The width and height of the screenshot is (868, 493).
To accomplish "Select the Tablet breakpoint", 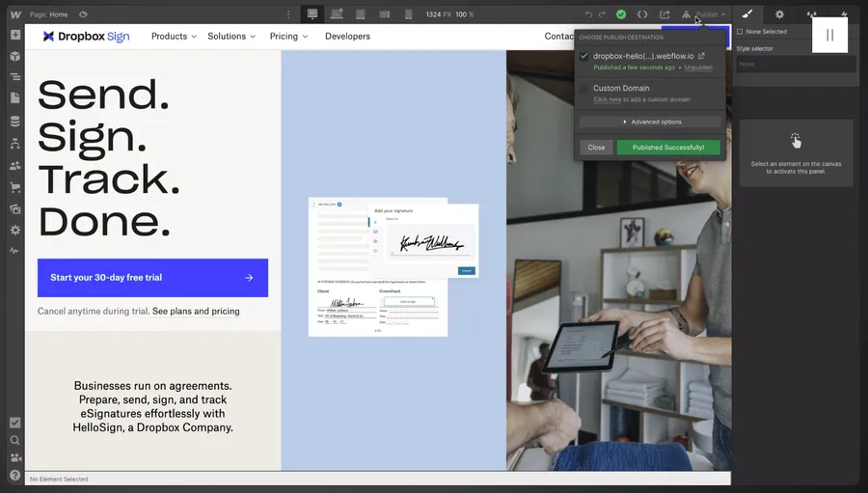I will click(361, 14).
